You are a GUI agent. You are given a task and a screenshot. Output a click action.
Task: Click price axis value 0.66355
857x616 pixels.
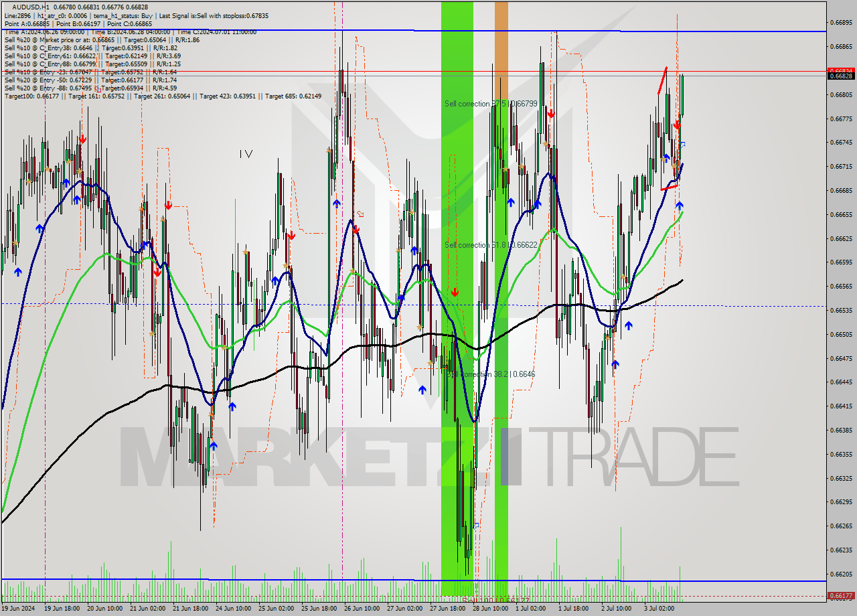[x=841, y=455]
